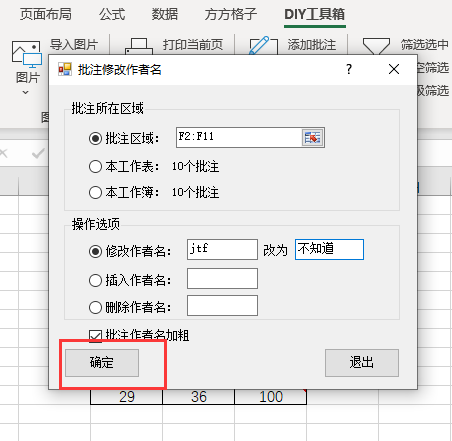Click the dialog title bar app icon

65,69
